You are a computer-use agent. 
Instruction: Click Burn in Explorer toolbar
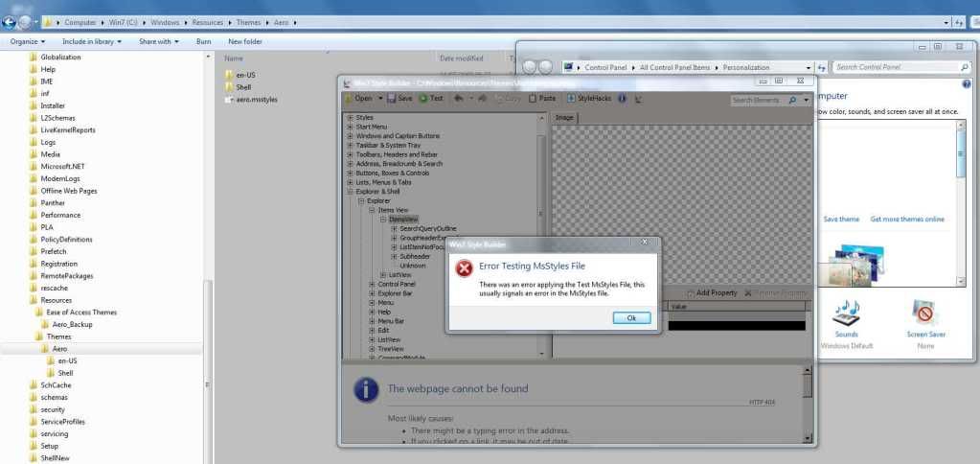coord(203,41)
